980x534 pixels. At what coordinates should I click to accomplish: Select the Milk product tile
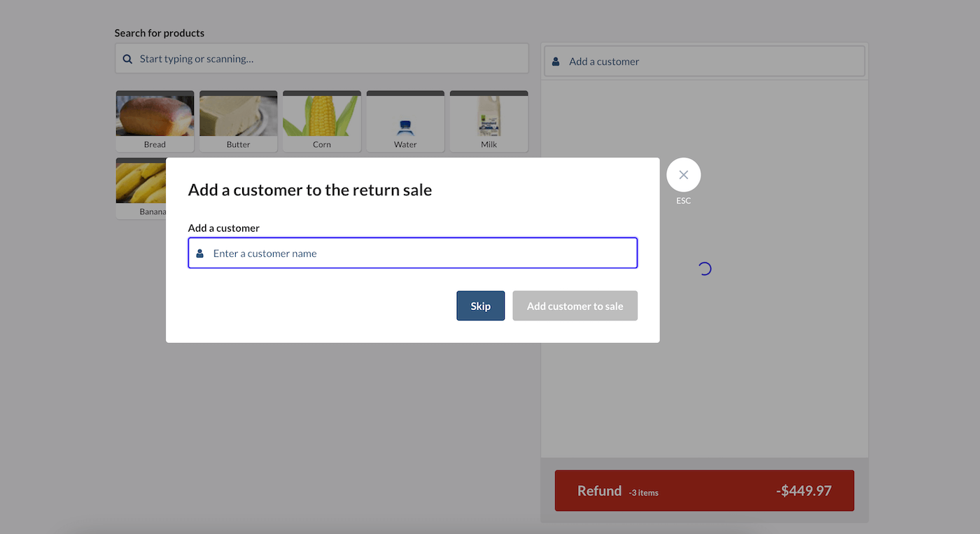coord(488,120)
